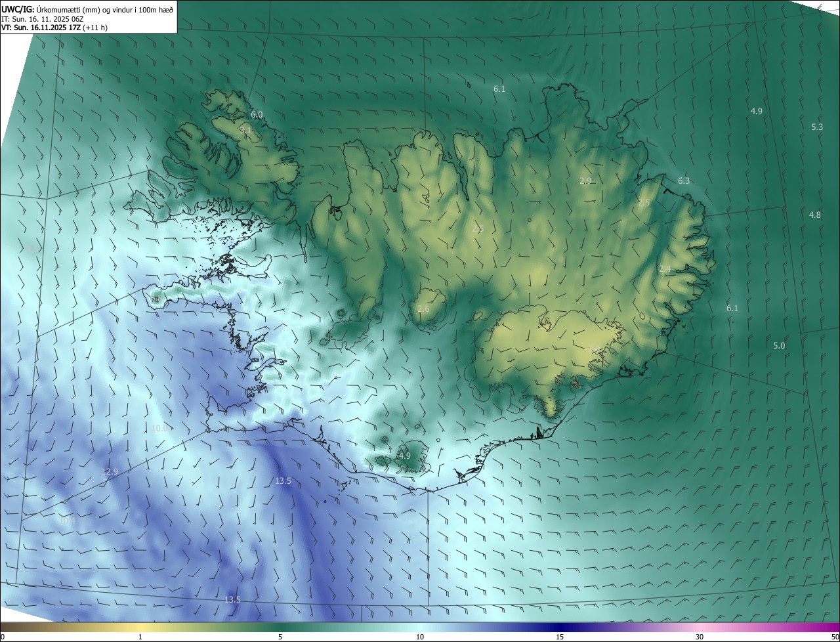Viewport: 840px width, 642px height.
Task: Select the 2.6 value label on the map
Action: pyautogui.click(x=423, y=309)
